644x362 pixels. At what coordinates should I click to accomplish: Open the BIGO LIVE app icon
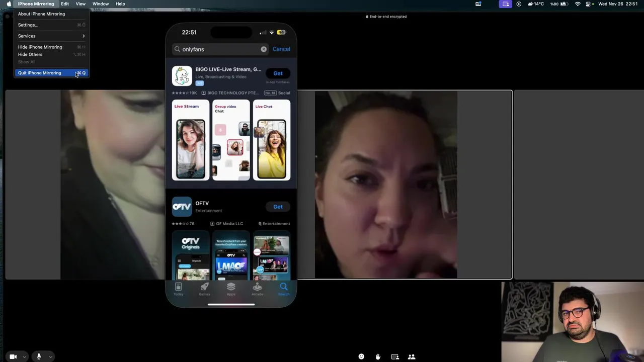click(182, 76)
